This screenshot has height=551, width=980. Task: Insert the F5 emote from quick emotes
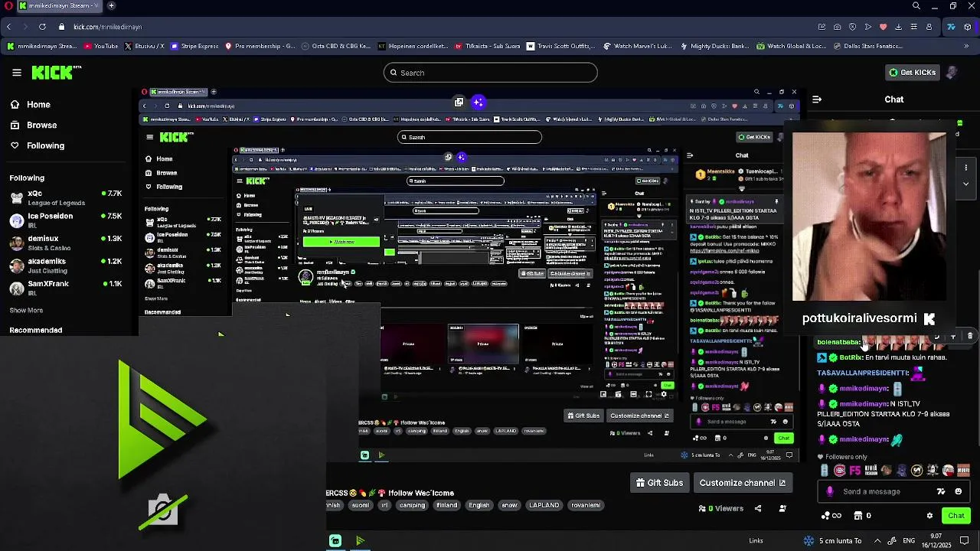[x=855, y=471]
